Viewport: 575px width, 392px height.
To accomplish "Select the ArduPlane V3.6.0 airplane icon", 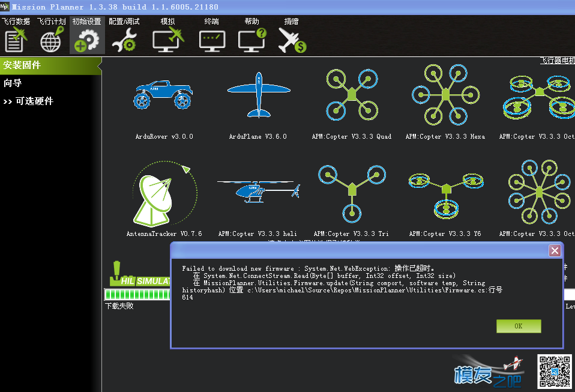I will pos(259,95).
